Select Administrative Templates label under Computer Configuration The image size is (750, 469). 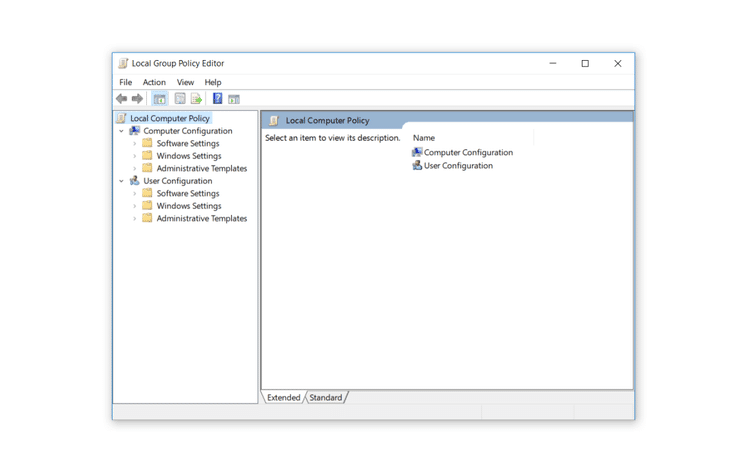tap(202, 168)
